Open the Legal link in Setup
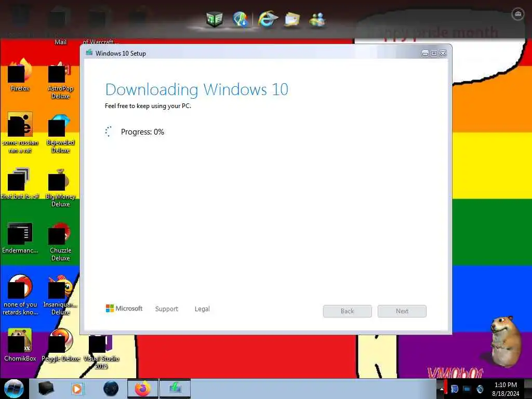Viewport: 532px width, 399px height. pyautogui.click(x=202, y=309)
